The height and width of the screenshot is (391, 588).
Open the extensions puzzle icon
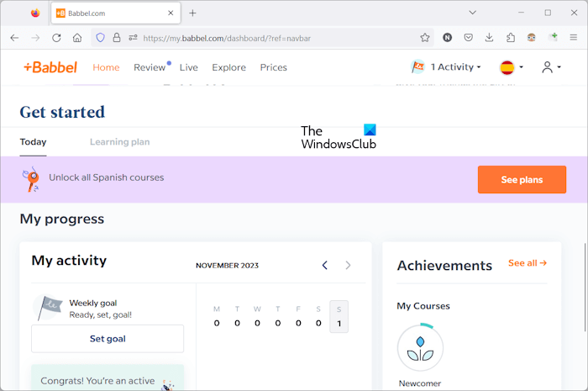(x=511, y=38)
